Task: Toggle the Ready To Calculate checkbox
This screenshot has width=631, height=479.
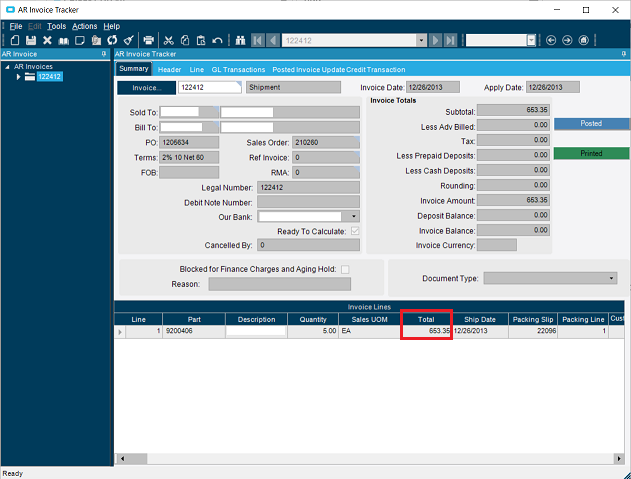Action: [x=355, y=231]
